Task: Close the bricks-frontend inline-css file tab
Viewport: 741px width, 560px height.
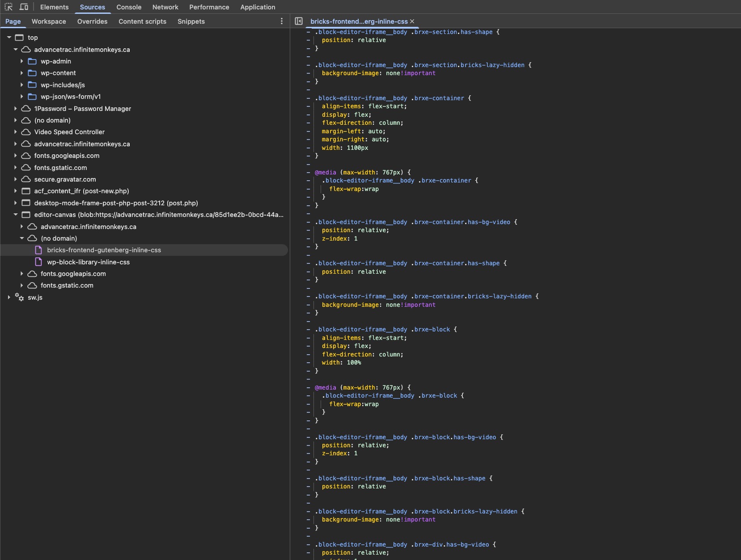Action: (x=412, y=21)
